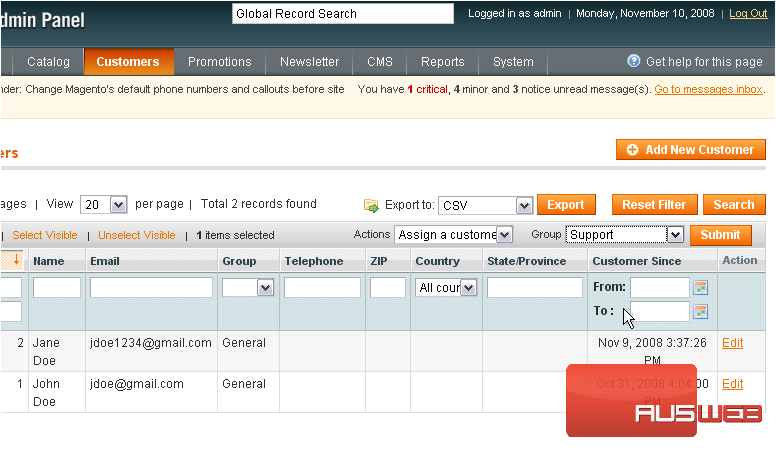The height and width of the screenshot is (450, 776).
Task: Open the Promotions menu
Action: tap(220, 62)
